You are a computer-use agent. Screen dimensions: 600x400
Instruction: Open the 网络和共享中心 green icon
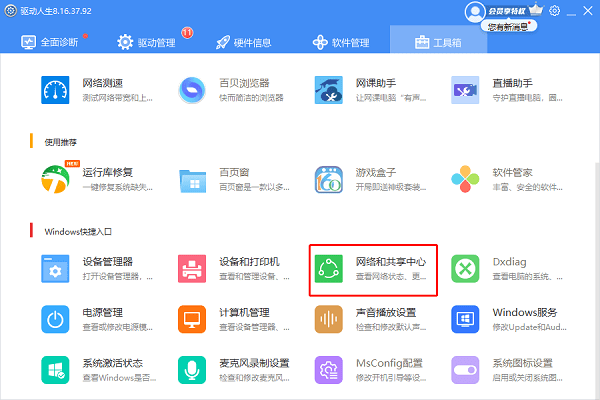(329, 269)
